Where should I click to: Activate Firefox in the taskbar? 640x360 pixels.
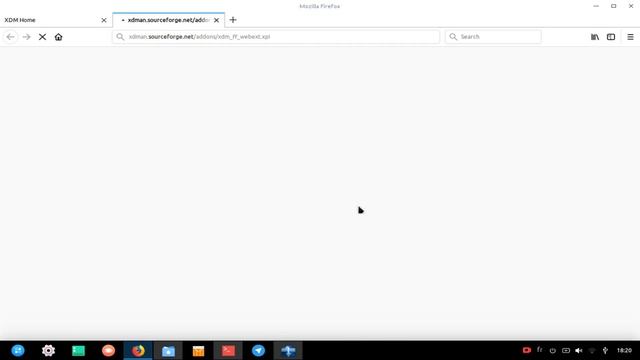[x=138, y=351]
